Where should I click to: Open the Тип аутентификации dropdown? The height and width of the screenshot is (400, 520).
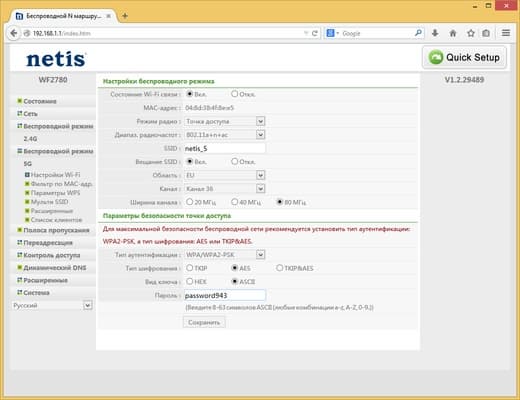[x=225, y=255]
